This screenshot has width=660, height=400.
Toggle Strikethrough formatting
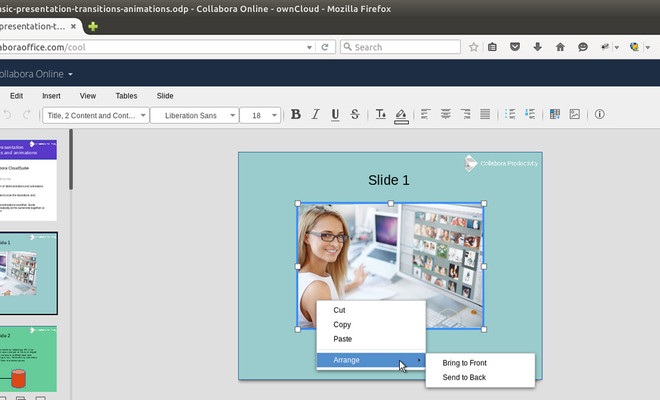355,115
